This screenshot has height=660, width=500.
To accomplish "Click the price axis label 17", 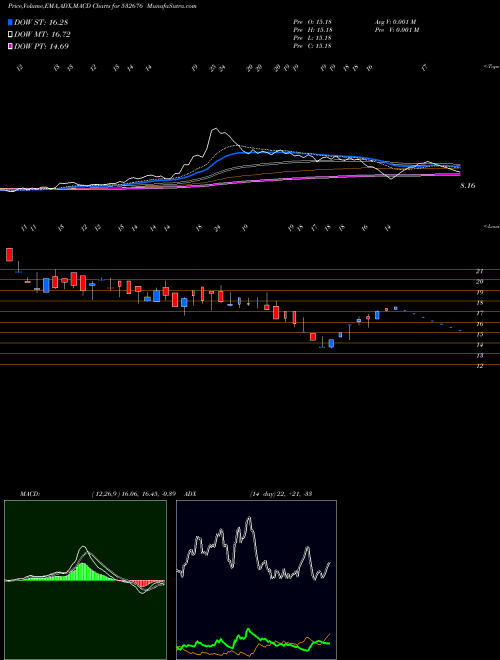I will click(479, 314).
